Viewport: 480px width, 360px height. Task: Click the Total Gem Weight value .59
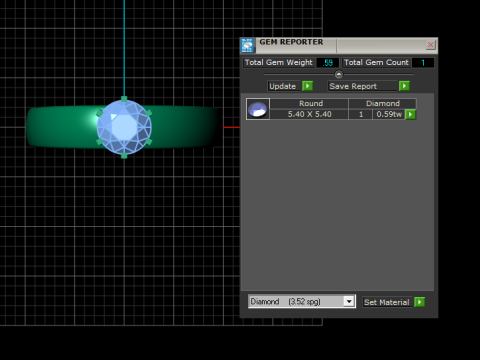tap(328, 63)
